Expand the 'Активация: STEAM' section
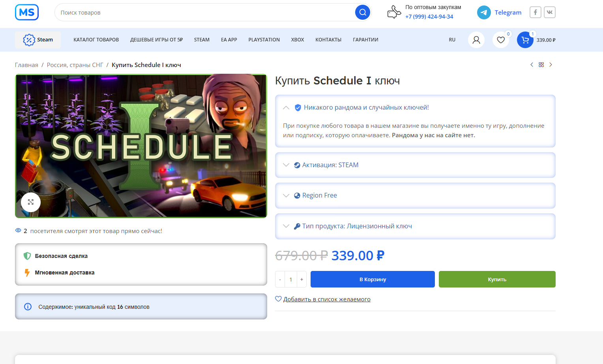Image resolution: width=603 pixels, height=364 pixels. click(286, 165)
